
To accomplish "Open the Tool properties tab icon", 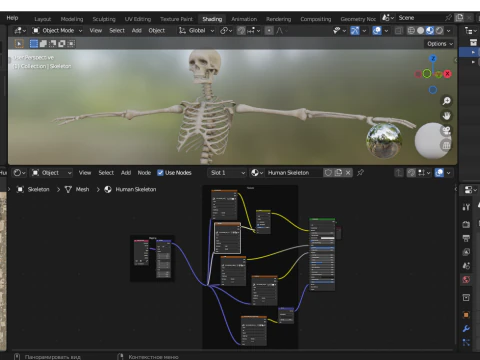I will [x=466, y=207].
